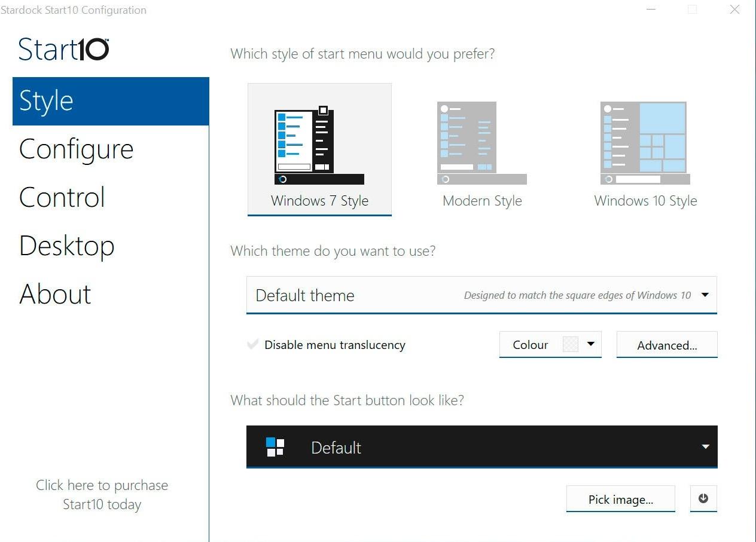Open the Colour dropdown arrow
Image resolution: width=756 pixels, height=542 pixels.
(x=591, y=344)
